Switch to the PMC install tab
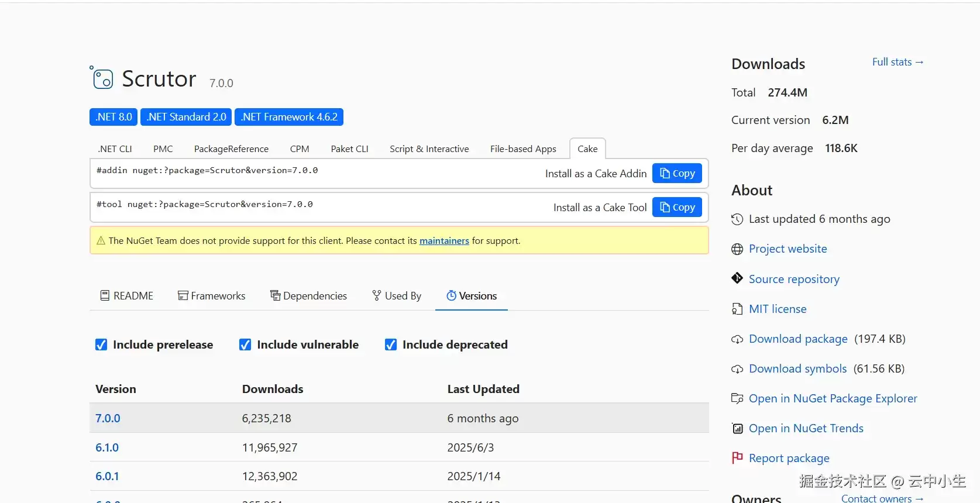This screenshot has width=980, height=503. 163,149
